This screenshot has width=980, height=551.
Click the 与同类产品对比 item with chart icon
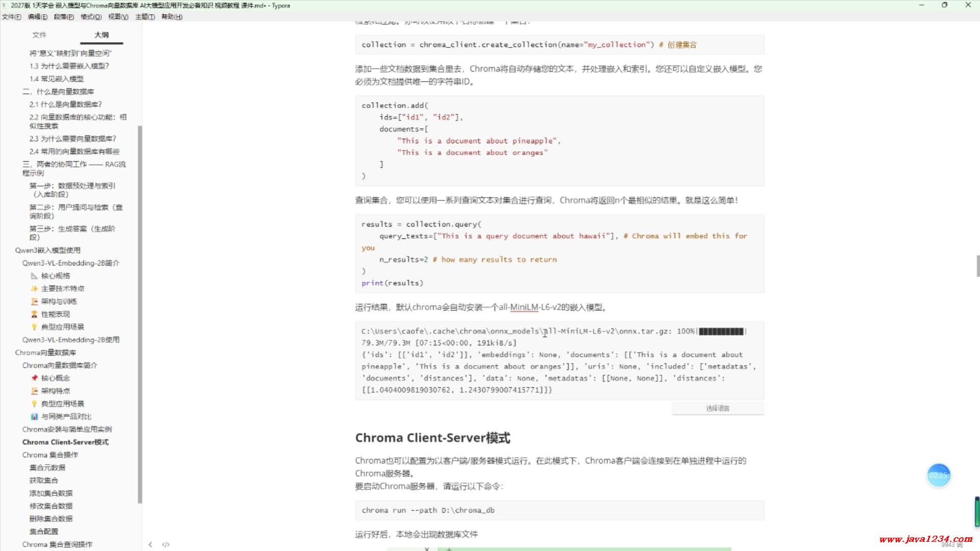click(x=66, y=416)
